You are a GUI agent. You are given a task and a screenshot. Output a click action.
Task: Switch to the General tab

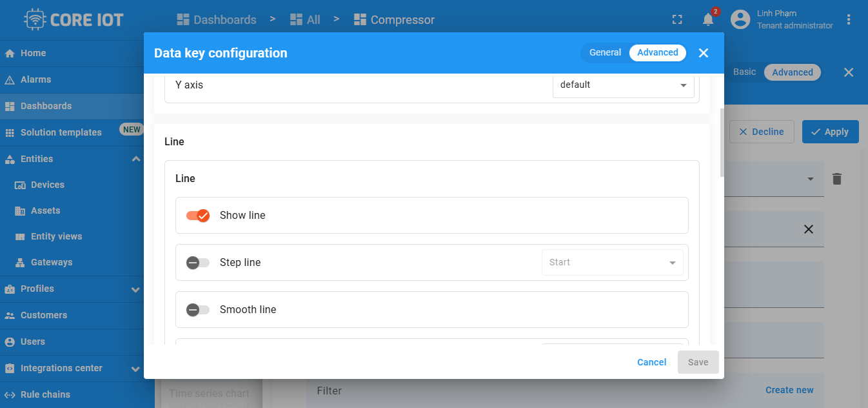(605, 53)
